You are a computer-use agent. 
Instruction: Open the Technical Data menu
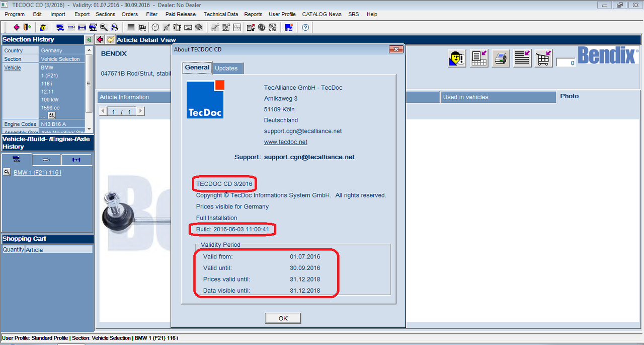(221, 14)
